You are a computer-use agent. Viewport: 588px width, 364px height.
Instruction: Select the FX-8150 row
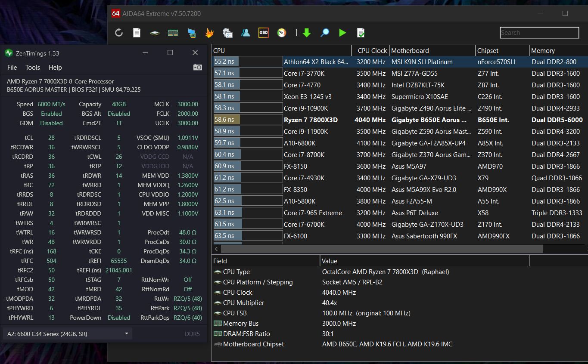(x=400, y=166)
